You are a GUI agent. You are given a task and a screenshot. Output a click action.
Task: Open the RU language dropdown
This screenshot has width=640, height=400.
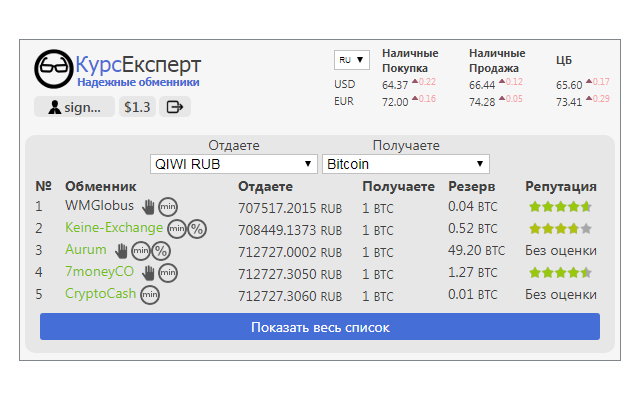tap(351, 60)
